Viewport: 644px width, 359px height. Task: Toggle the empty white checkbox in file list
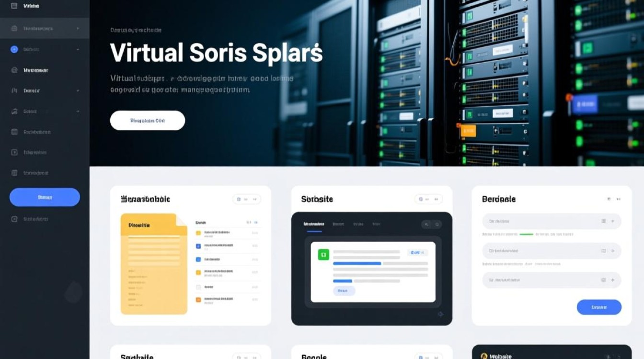(x=198, y=287)
